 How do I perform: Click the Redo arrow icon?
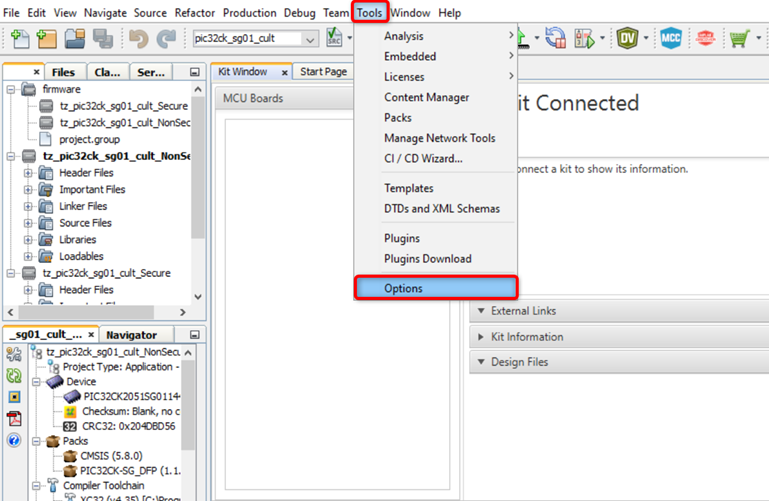[167, 38]
